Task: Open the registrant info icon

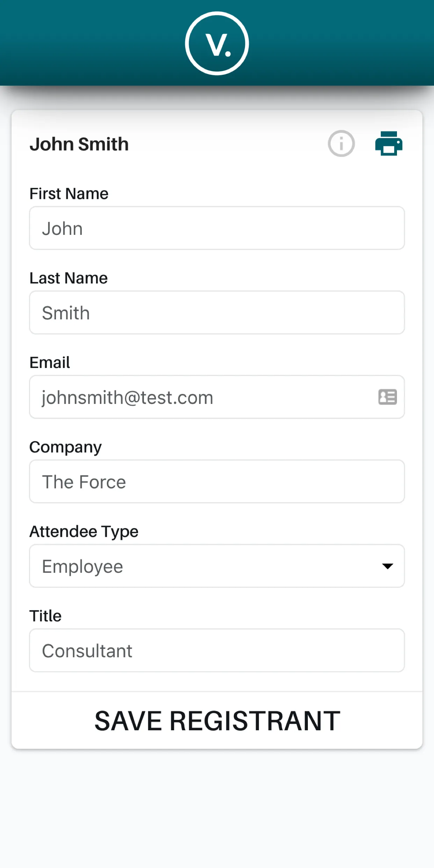Action: click(x=341, y=144)
